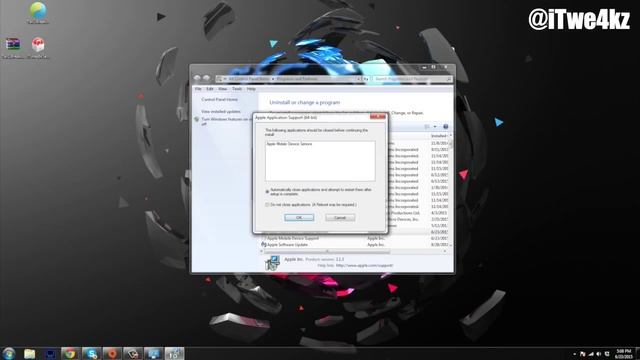Click the refresh icon next to address bar

366,79
